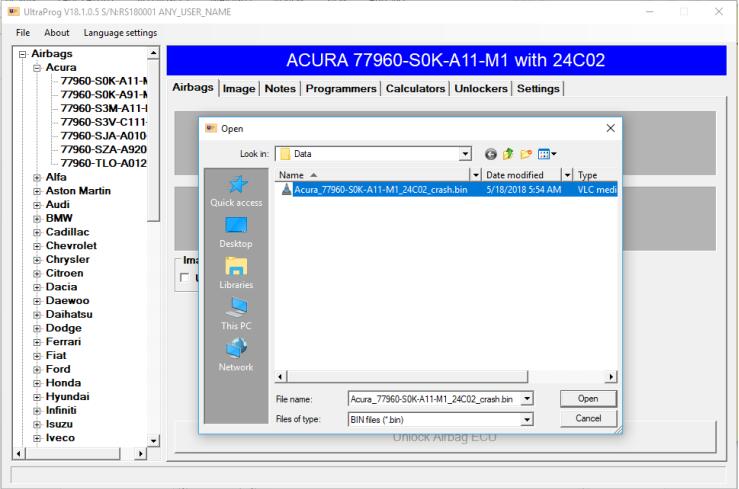Select the Dodge tree item
Viewport: 739px width, 489px height.
coord(64,328)
